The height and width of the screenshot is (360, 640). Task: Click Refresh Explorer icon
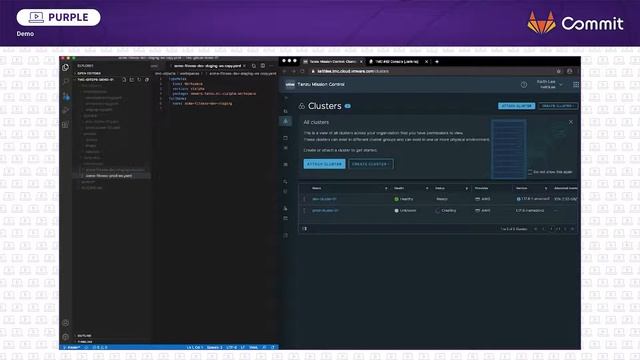pos(139,80)
